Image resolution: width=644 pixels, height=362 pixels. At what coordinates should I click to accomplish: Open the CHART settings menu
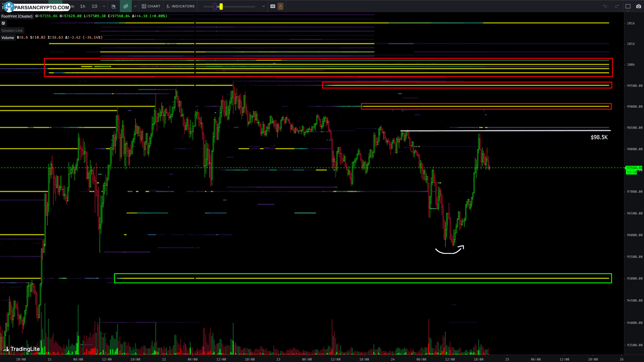151,6
